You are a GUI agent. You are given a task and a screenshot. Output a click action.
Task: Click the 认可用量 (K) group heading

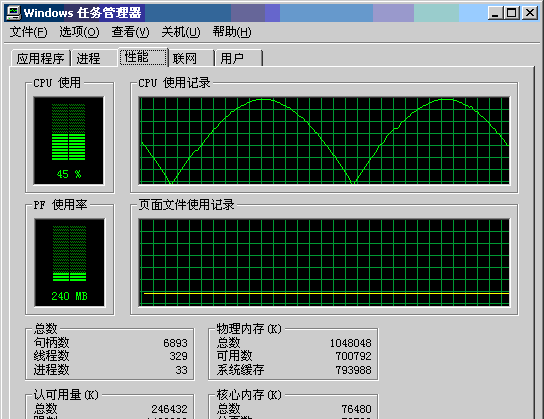(x=66, y=395)
